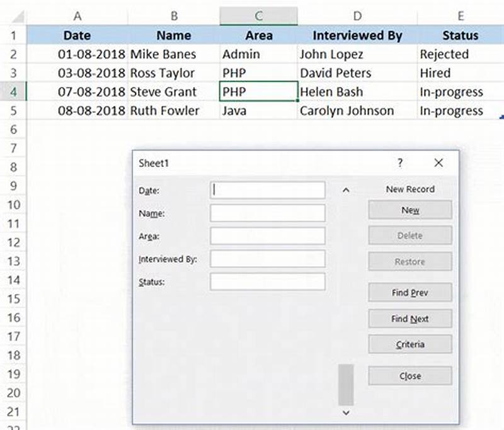The width and height of the screenshot is (504, 430).
Task: Click the form's Help question mark icon
Action: [400, 162]
